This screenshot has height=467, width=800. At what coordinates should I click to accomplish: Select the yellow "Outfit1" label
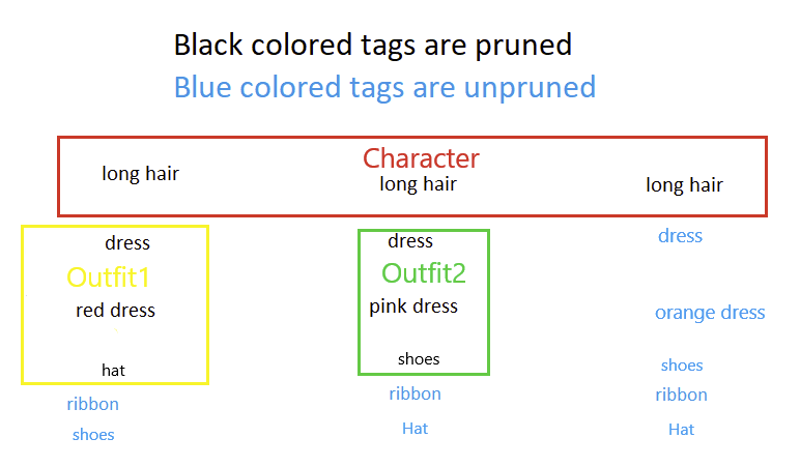pyautogui.click(x=108, y=278)
